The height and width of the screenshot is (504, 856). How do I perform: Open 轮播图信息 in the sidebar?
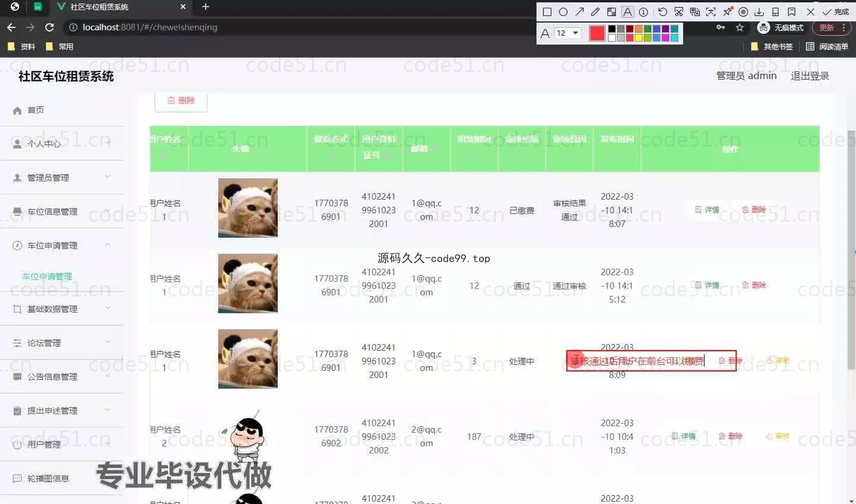pyautogui.click(x=62, y=478)
